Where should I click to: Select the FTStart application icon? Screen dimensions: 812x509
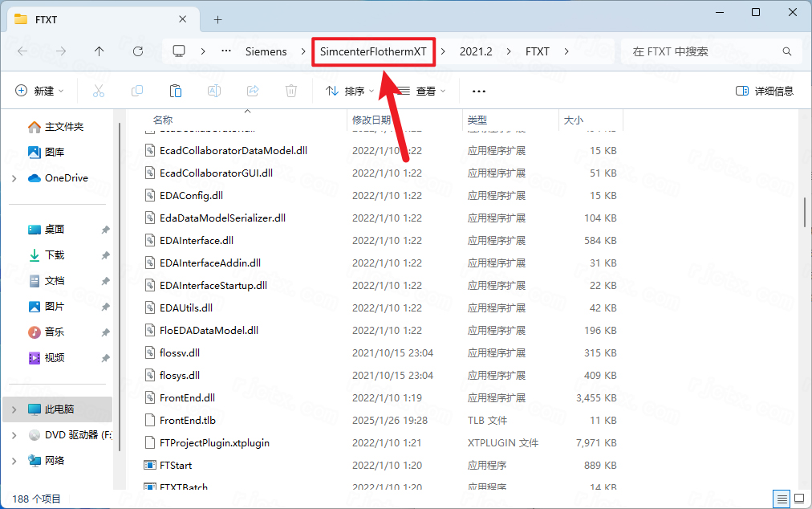pos(150,466)
